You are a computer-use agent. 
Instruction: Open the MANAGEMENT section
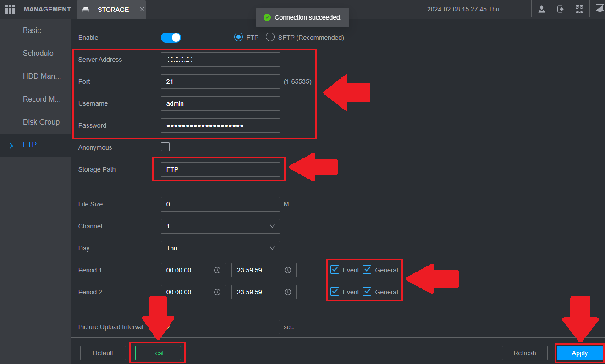47,9
